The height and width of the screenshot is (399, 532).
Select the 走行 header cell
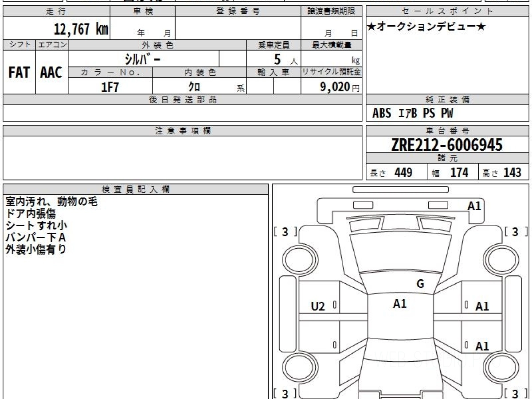pos(56,12)
